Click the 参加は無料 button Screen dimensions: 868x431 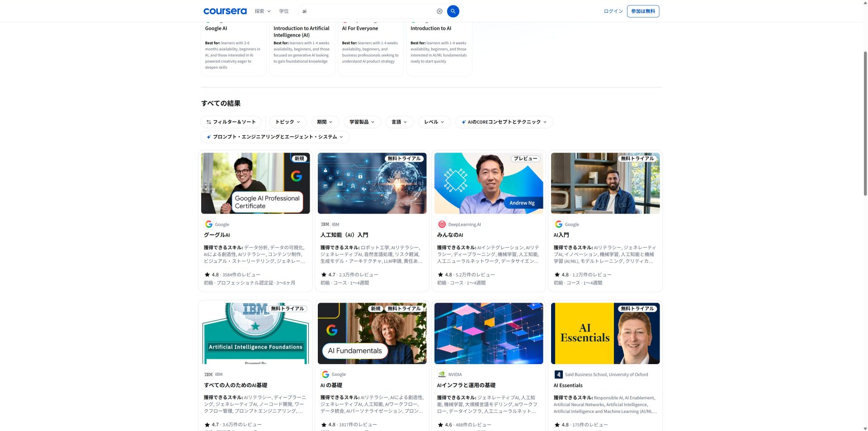643,11
